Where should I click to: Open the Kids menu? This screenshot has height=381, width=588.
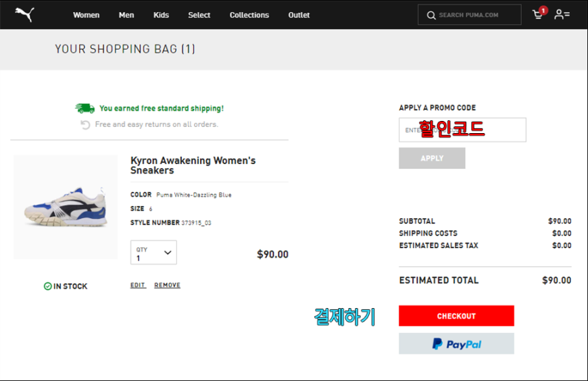tap(162, 15)
